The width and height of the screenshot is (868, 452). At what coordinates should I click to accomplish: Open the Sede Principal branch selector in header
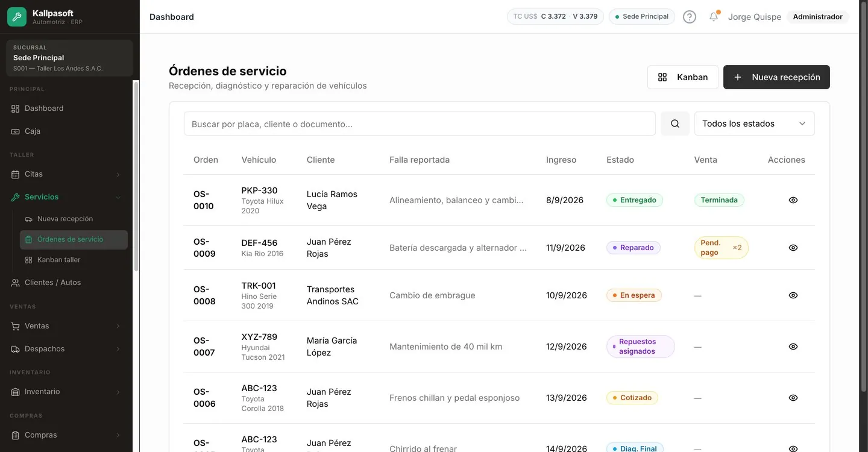[642, 17]
